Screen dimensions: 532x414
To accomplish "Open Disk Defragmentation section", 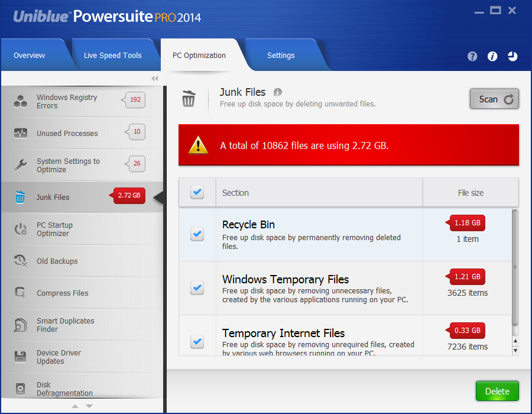I will [82, 386].
